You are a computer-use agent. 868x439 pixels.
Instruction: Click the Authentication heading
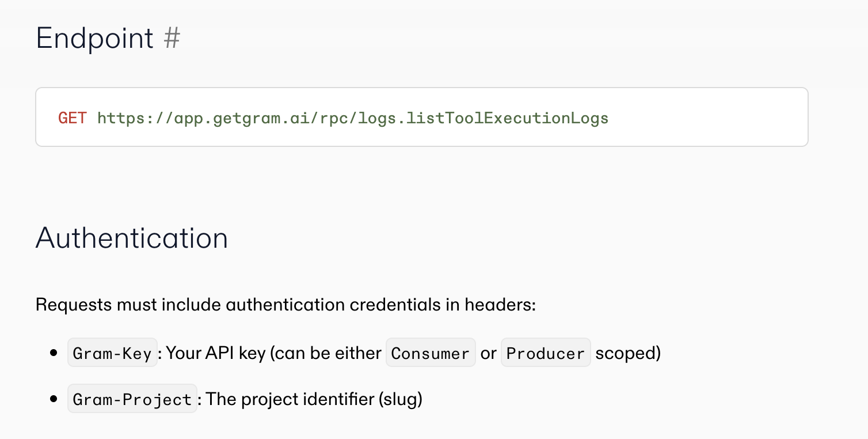(x=132, y=238)
